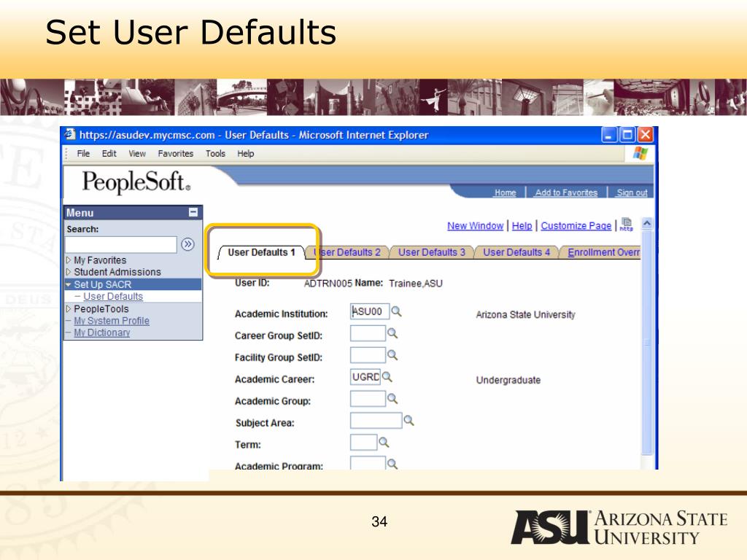747x560 pixels.
Task: Click the vertical scrollbar up arrow
Action: pyautogui.click(x=646, y=225)
